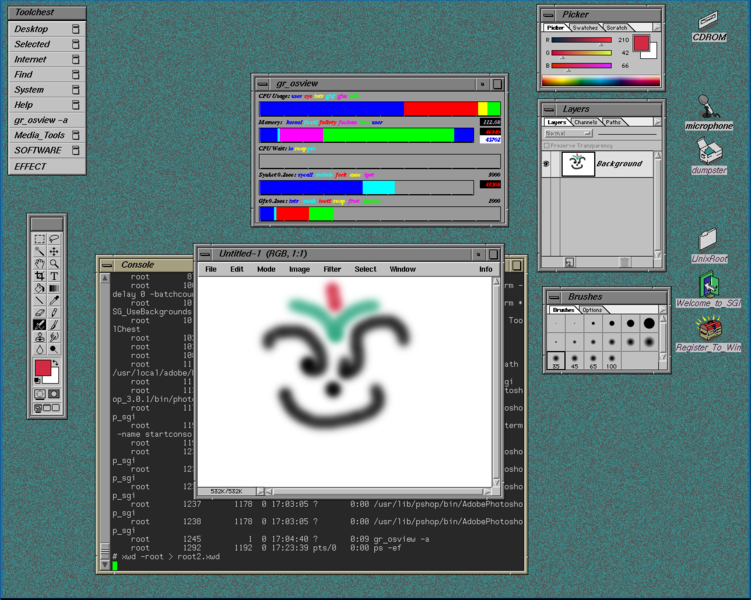Select the Move tool
The height and width of the screenshot is (600, 751).
[x=54, y=251]
